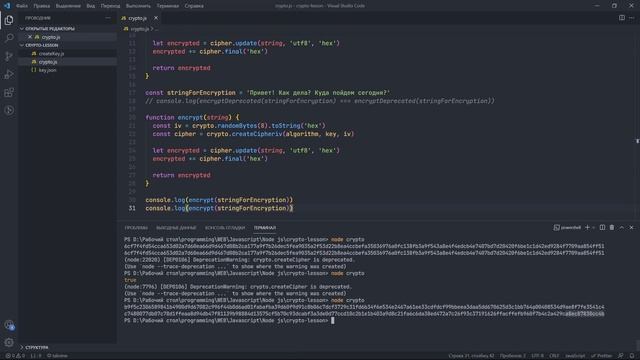This screenshot has height=360, width=640.
Task: Maximize the panel with the chevron-up icon
Action: pos(622,227)
